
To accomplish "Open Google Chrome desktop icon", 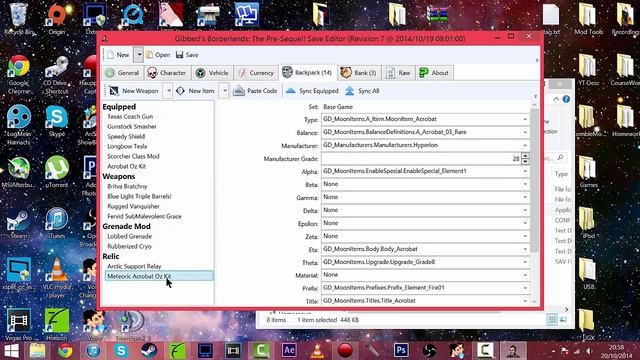I will click(x=18, y=74).
